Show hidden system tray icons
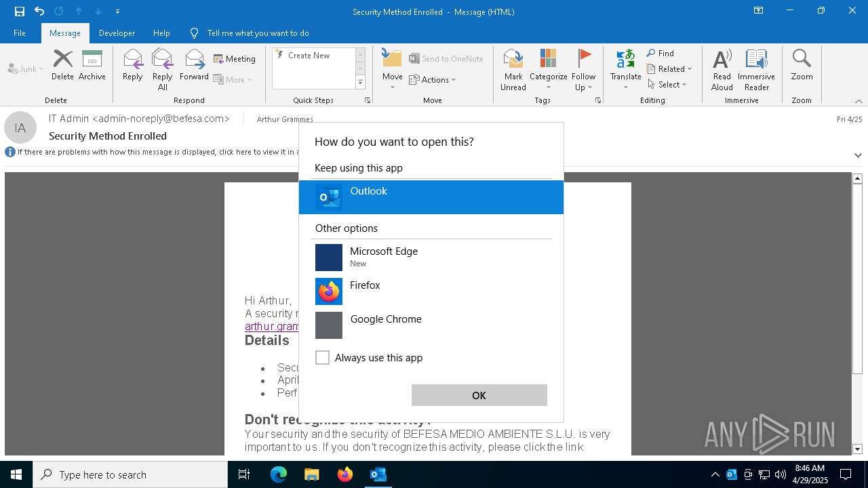This screenshot has width=868, height=488. 715,474
